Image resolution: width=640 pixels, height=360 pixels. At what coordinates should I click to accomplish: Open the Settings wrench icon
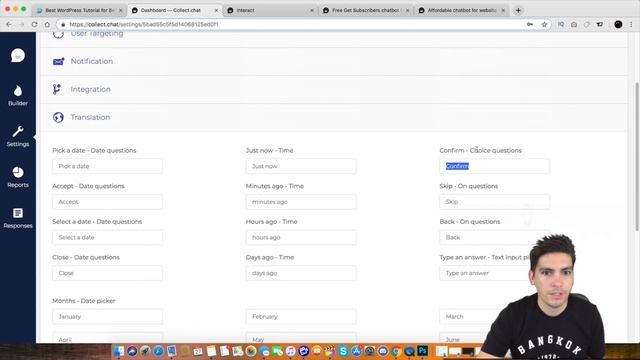(x=18, y=131)
